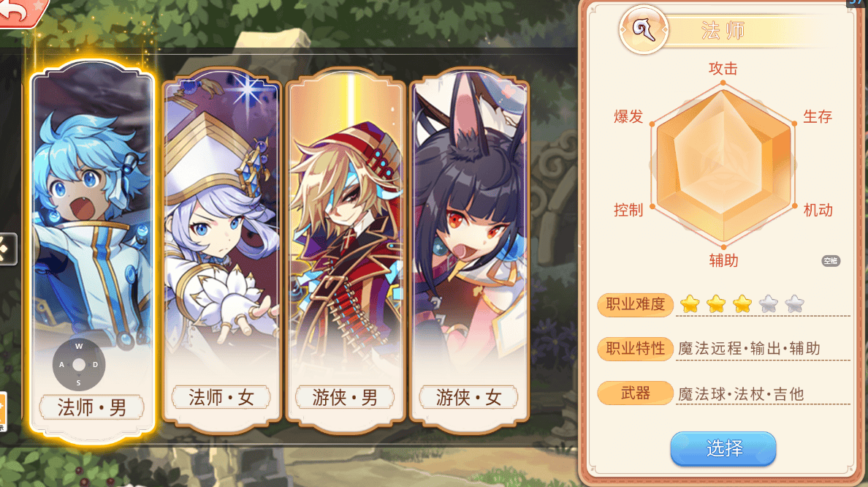The image size is (868, 487).
Task: Click the orange hexagon stat chart
Action: tap(723, 165)
